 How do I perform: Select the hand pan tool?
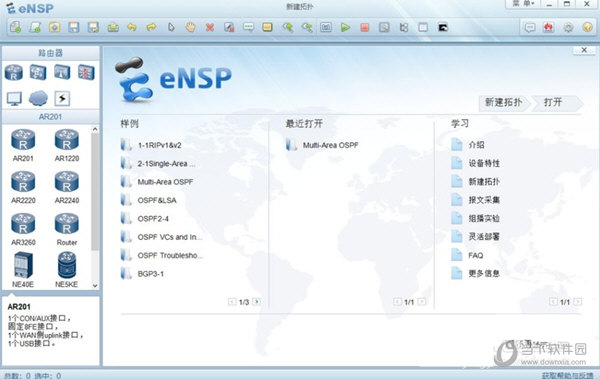[x=190, y=27]
